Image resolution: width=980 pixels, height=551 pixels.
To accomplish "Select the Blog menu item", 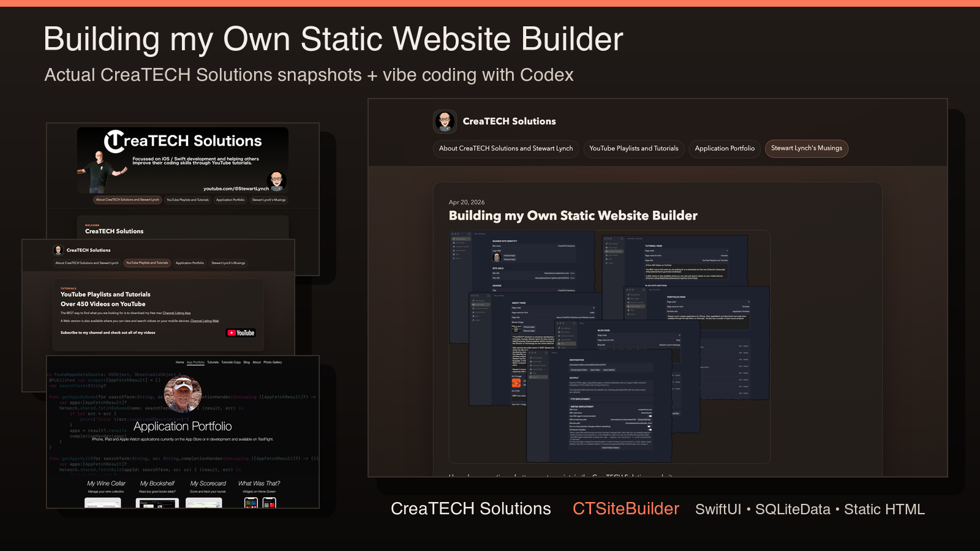I will (247, 362).
